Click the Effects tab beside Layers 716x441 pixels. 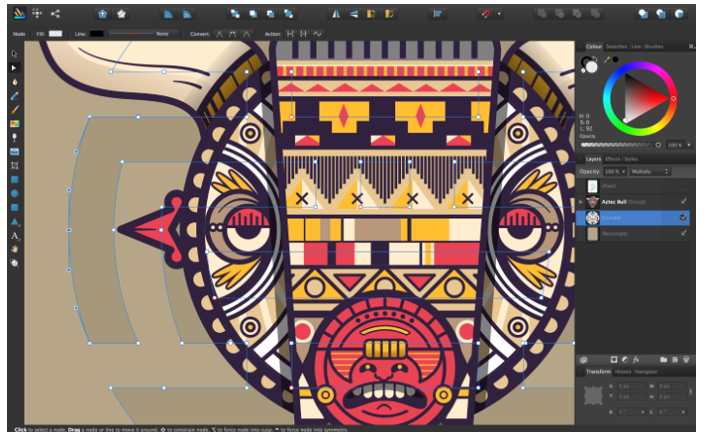tap(612, 159)
